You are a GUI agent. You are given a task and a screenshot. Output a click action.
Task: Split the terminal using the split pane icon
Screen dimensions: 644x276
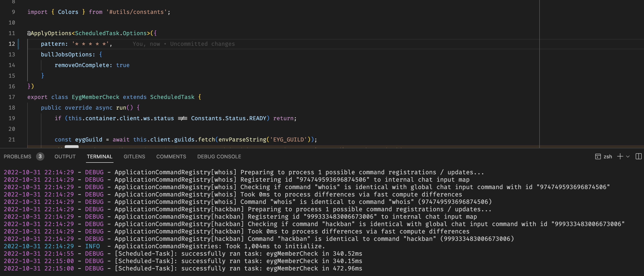638,156
